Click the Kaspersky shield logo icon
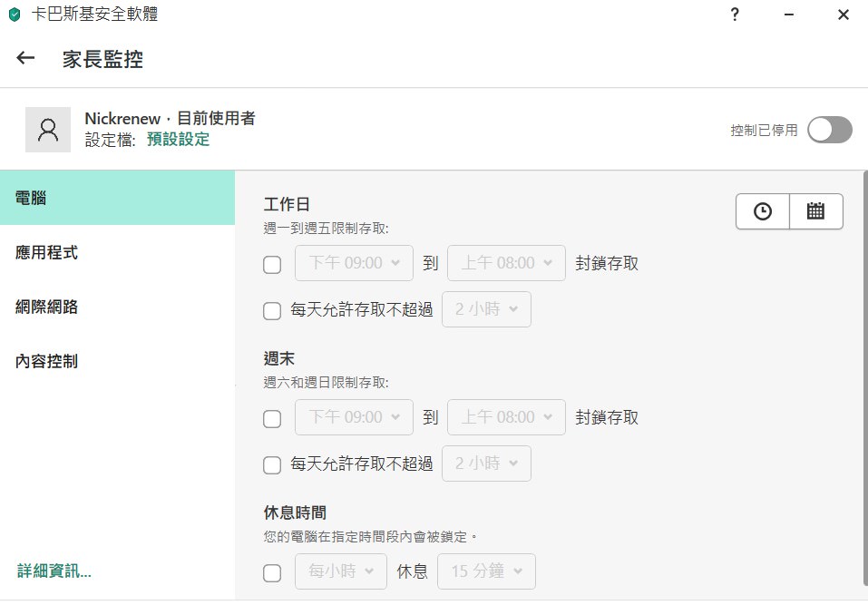 coord(15,15)
